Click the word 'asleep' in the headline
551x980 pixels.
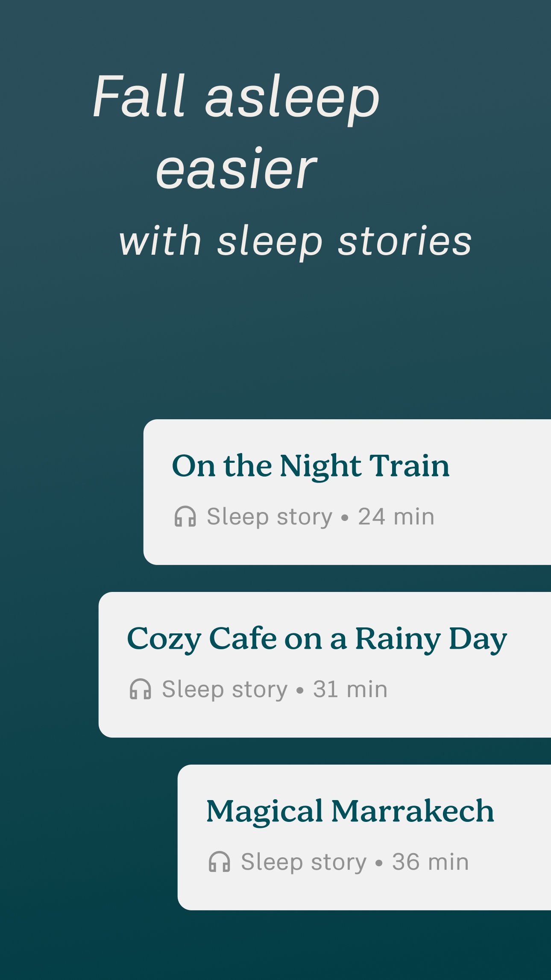292,99
